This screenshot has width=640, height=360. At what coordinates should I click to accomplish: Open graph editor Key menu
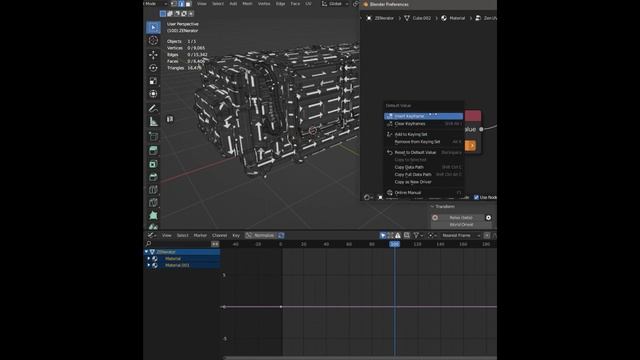[236, 236]
